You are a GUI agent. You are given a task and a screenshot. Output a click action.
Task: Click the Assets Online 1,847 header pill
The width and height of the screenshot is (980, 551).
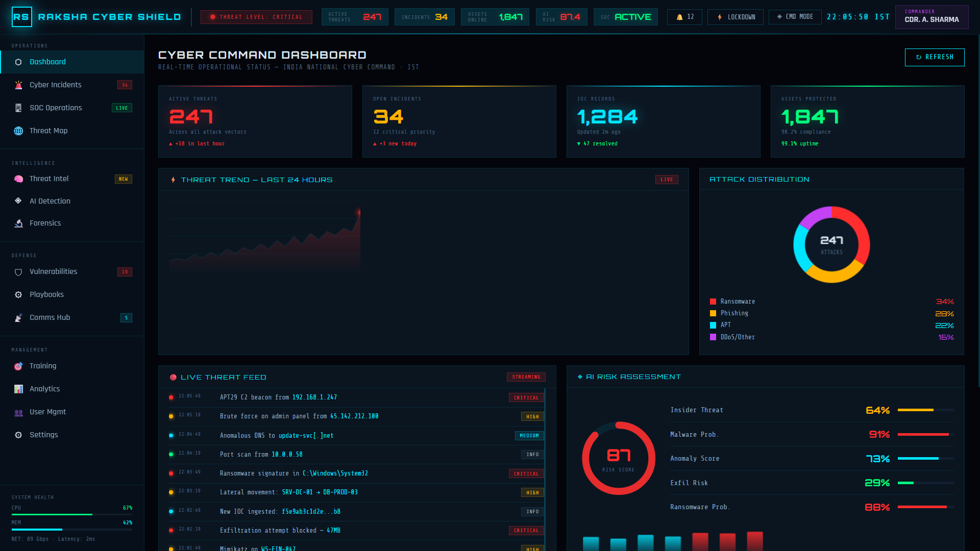tap(495, 17)
